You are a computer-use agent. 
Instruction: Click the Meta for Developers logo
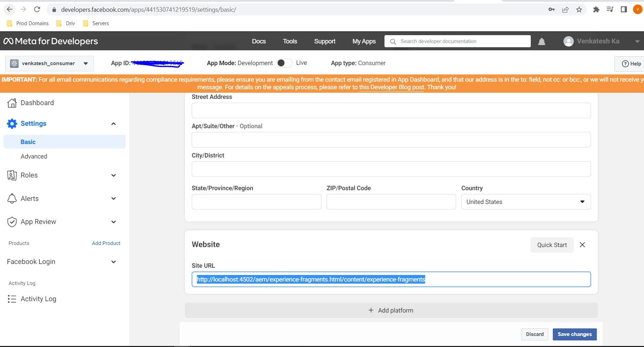click(x=51, y=41)
